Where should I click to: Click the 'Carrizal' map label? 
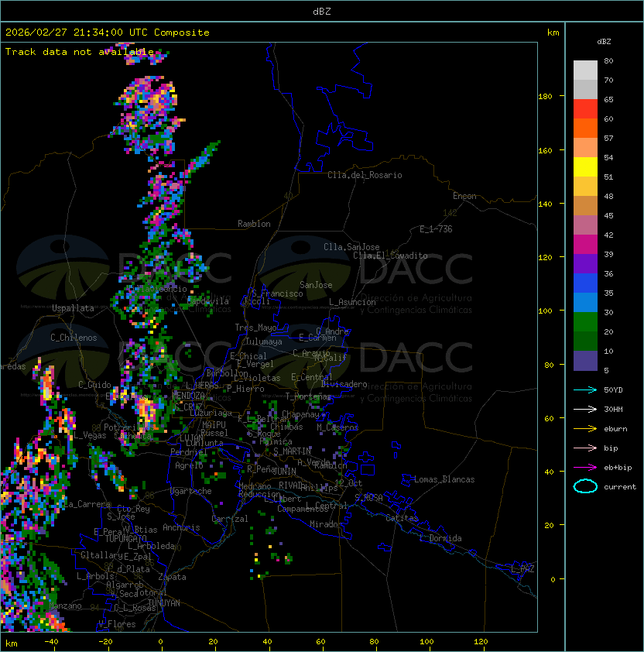(230, 519)
